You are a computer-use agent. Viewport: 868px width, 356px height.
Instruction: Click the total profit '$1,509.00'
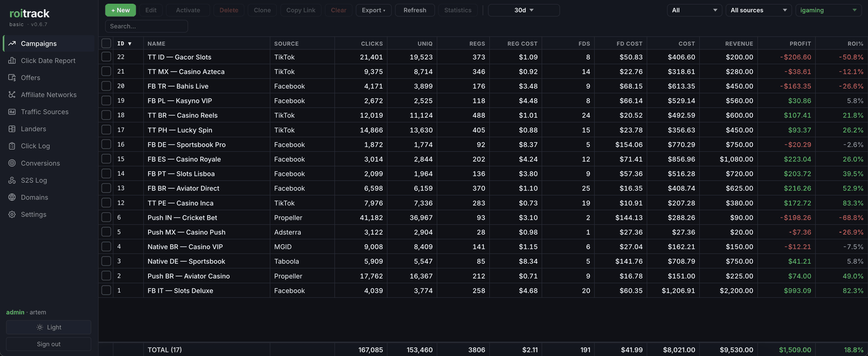point(795,350)
